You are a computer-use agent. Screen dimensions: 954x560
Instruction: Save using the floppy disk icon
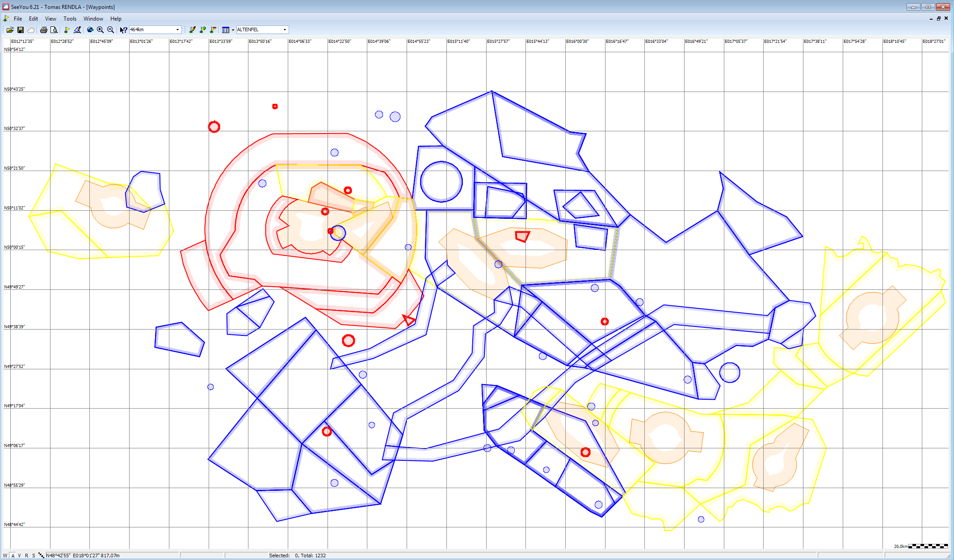[x=21, y=30]
